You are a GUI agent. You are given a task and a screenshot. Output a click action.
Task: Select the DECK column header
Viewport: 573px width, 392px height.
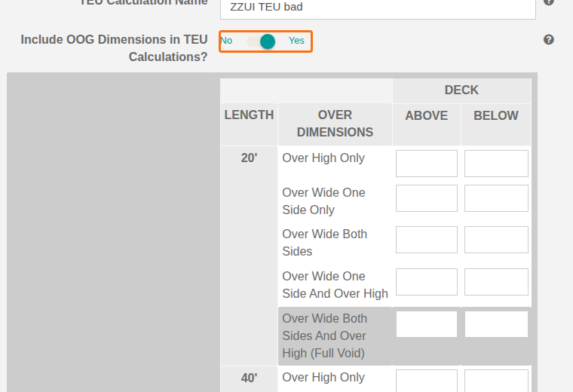(461, 90)
